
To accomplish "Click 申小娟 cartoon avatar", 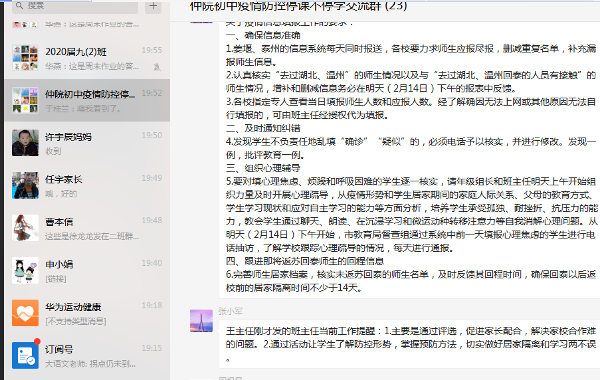I will [25, 271].
